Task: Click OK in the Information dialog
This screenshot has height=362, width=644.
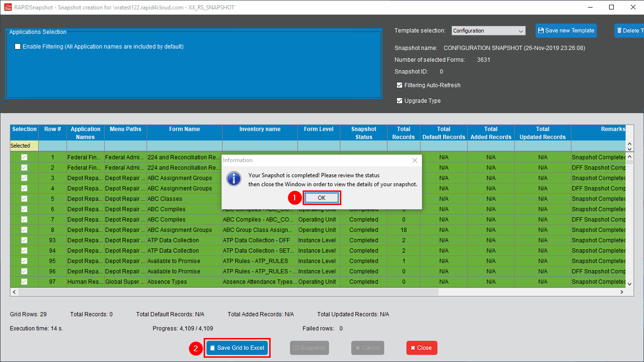Action: [322, 197]
